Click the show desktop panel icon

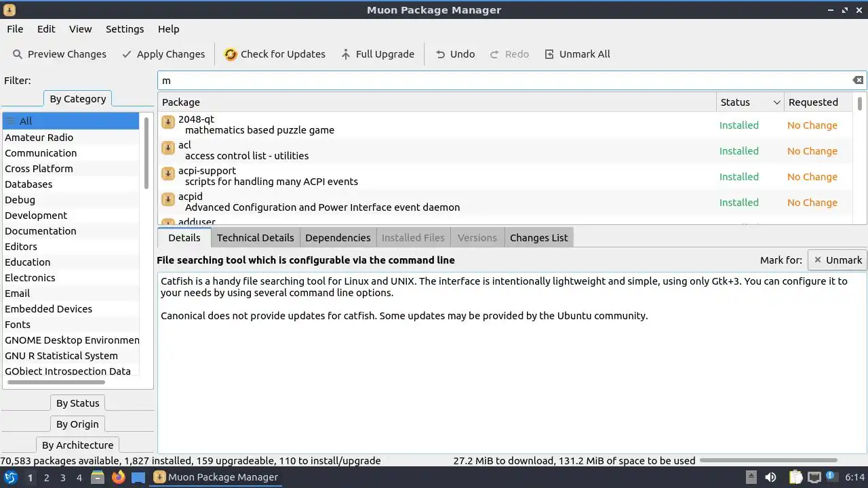[x=138, y=477]
